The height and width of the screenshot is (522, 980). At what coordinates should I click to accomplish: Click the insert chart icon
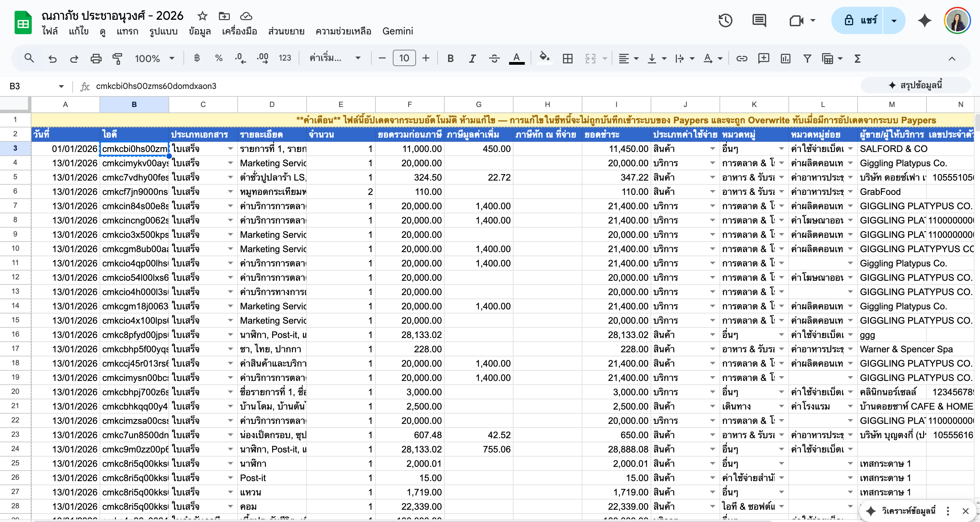(x=785, y=59)
